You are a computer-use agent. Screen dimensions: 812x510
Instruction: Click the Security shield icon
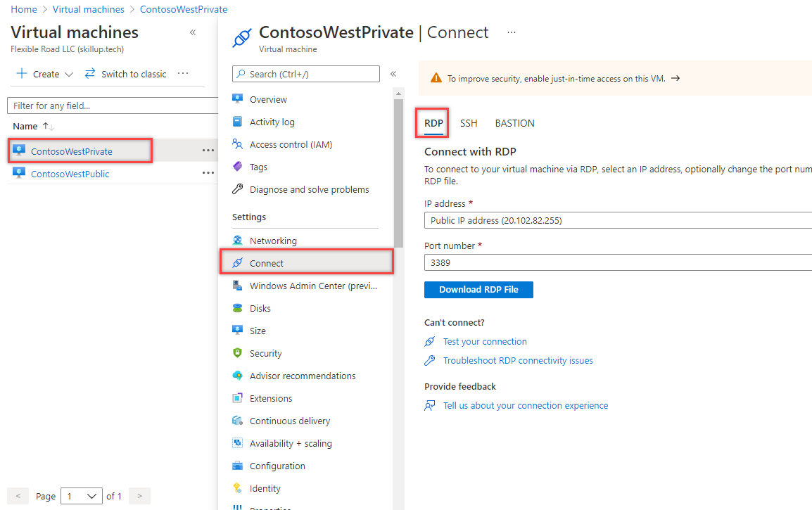[238, 353]
